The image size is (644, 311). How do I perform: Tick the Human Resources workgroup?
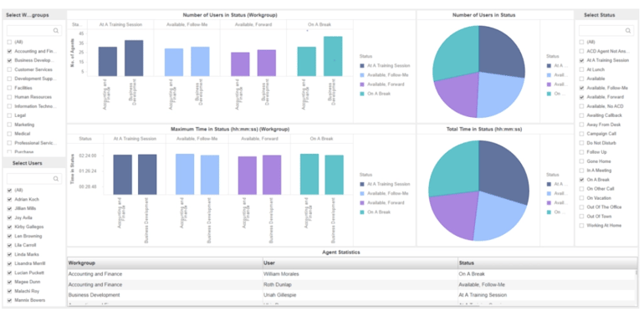9,97
